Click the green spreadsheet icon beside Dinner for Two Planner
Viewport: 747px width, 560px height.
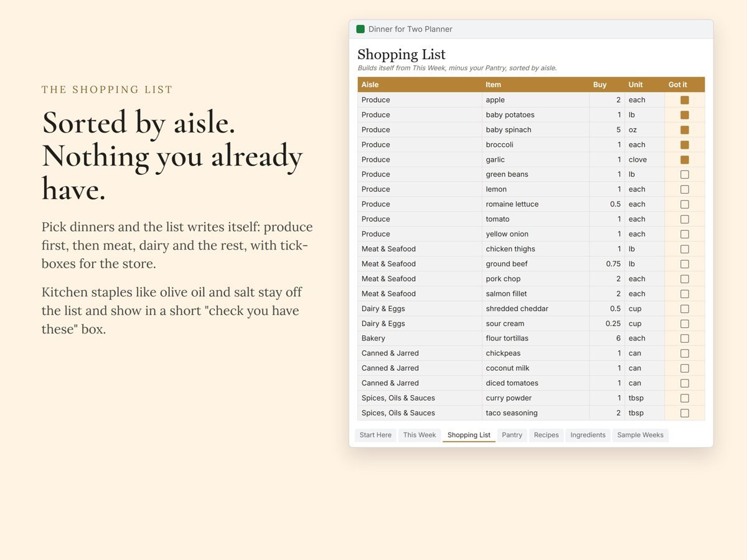(x=360, y=29)
